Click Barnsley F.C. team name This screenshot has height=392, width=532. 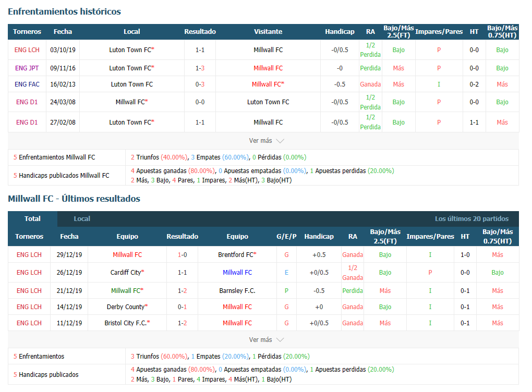click(237, 290)
